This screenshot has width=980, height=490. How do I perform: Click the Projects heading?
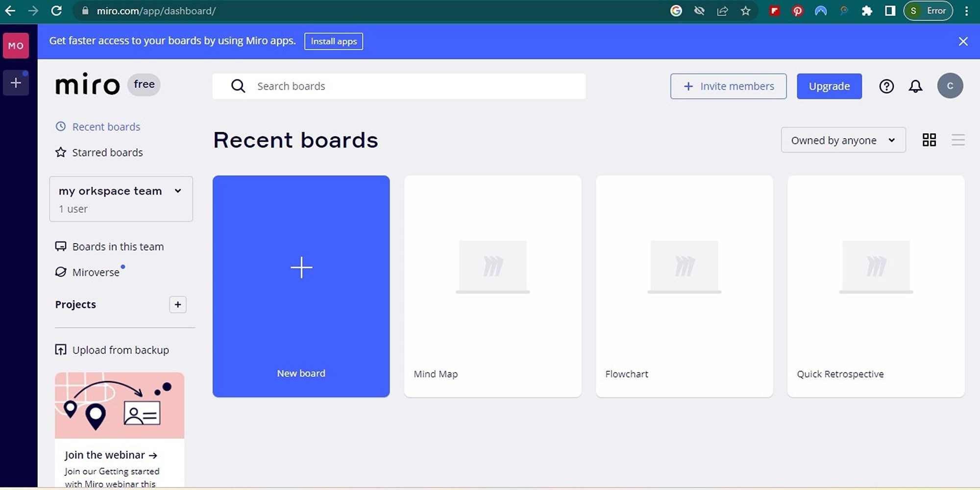75,305
